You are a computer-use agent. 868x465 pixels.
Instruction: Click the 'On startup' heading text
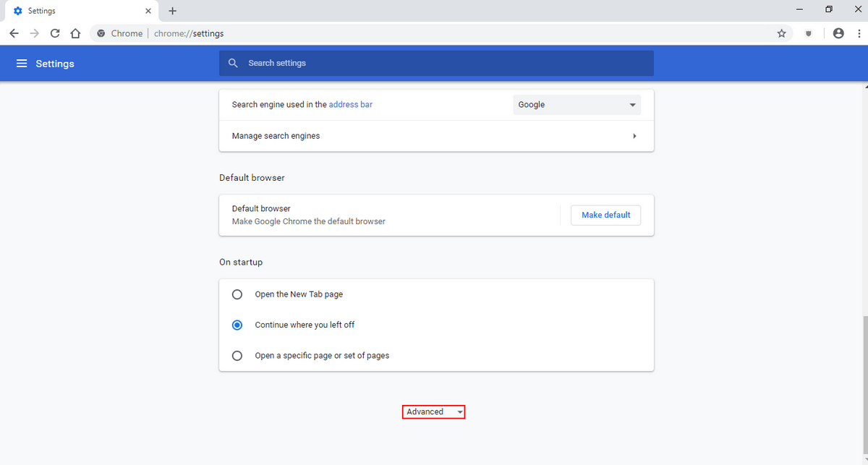pyautogui.click(x=241, y=262)
